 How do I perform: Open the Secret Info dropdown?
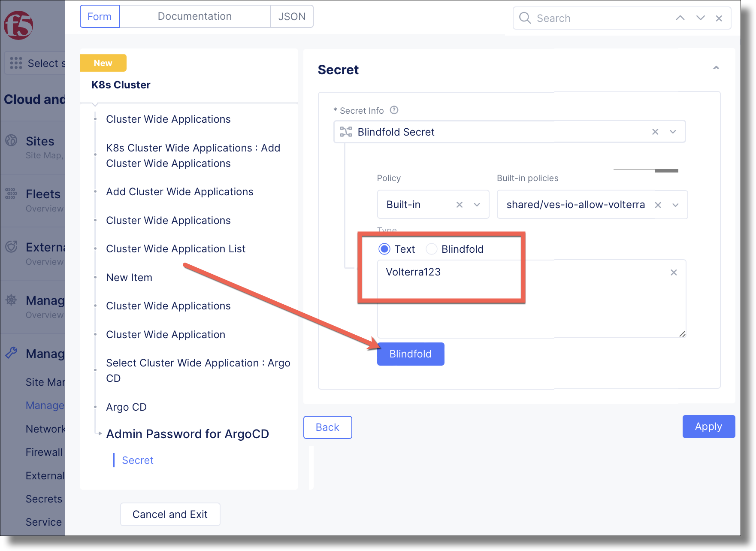[673, 132]
